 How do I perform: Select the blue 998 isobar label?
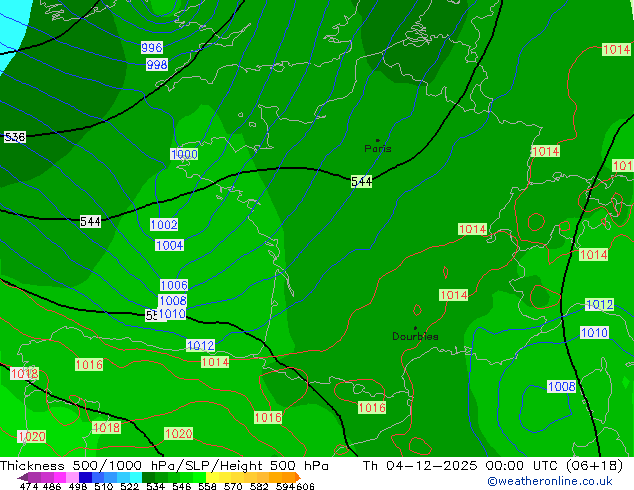tap(157, 64)
